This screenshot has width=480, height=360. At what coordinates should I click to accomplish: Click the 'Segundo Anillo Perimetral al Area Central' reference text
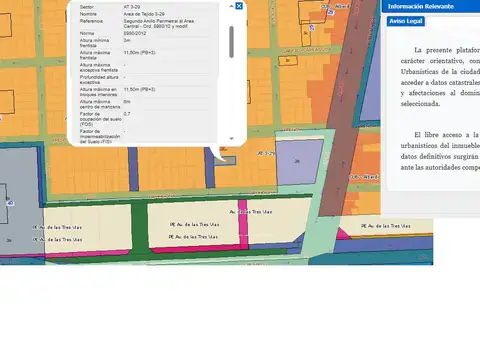click(x=159, y=23)
